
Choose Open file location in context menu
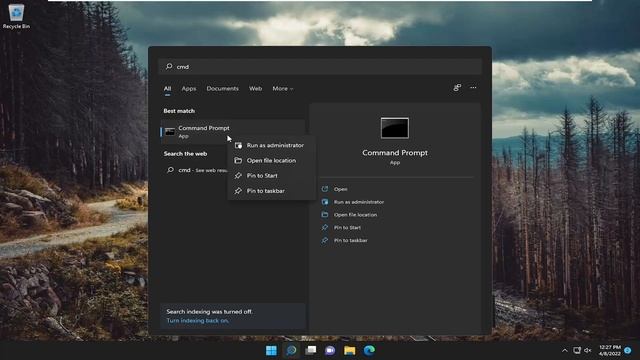coord(272,160)
